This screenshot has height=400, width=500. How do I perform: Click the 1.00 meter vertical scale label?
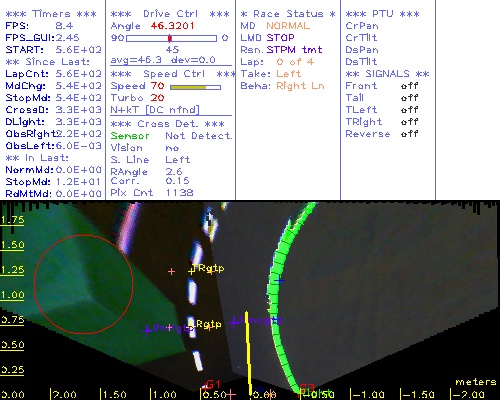tap(12, 295)
